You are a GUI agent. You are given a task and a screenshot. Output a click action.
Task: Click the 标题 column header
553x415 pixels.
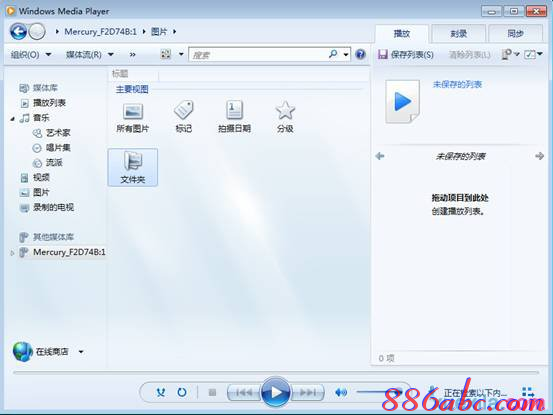click(x=120, y=74)
